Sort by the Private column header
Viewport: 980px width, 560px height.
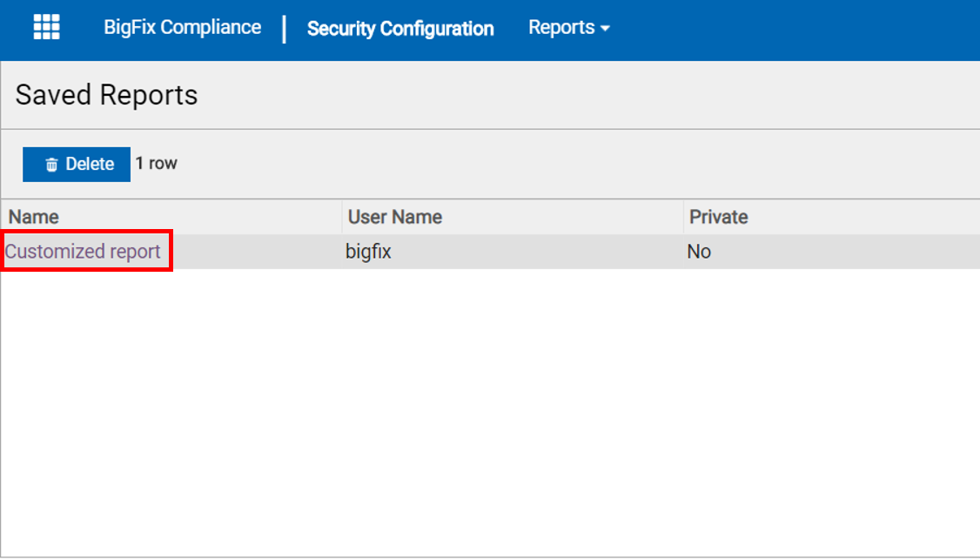click(x=719, y=217)
